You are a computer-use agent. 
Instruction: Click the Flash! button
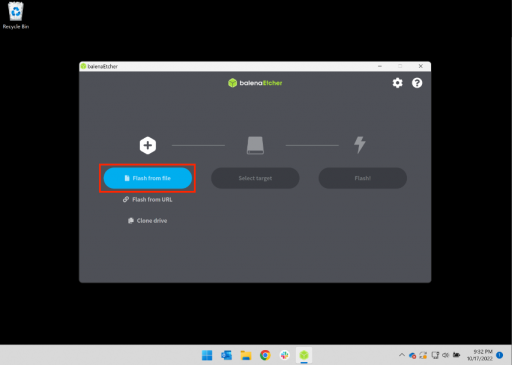click(363, 178)
